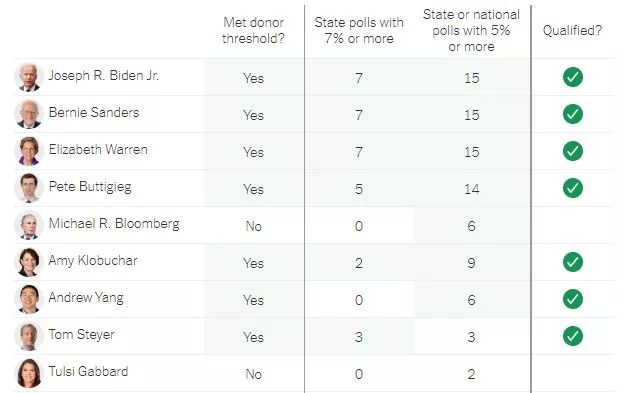
Task: Click 'State polls with 7% or more' header
Action: point(359,30)
